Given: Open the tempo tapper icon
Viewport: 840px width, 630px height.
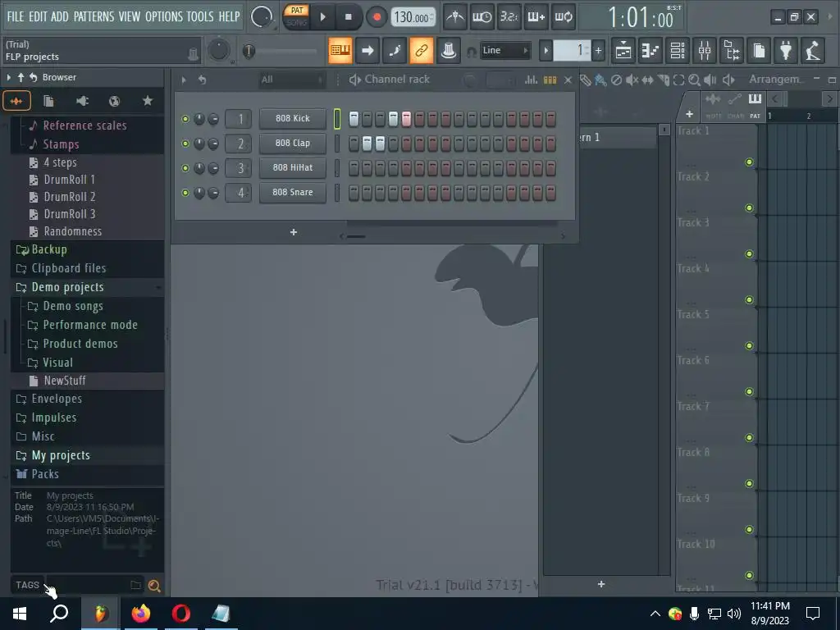Looking at the screenshot, I should tap(813, 50).
